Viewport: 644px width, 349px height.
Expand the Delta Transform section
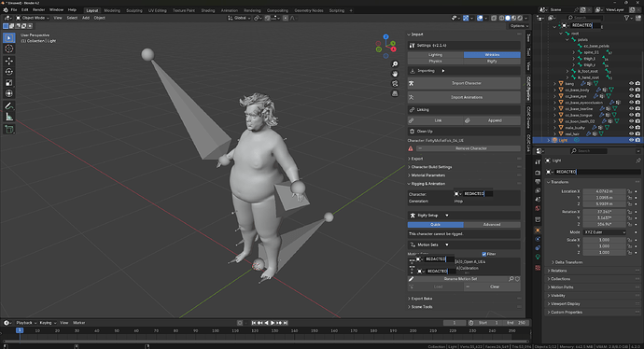point(568,262)
